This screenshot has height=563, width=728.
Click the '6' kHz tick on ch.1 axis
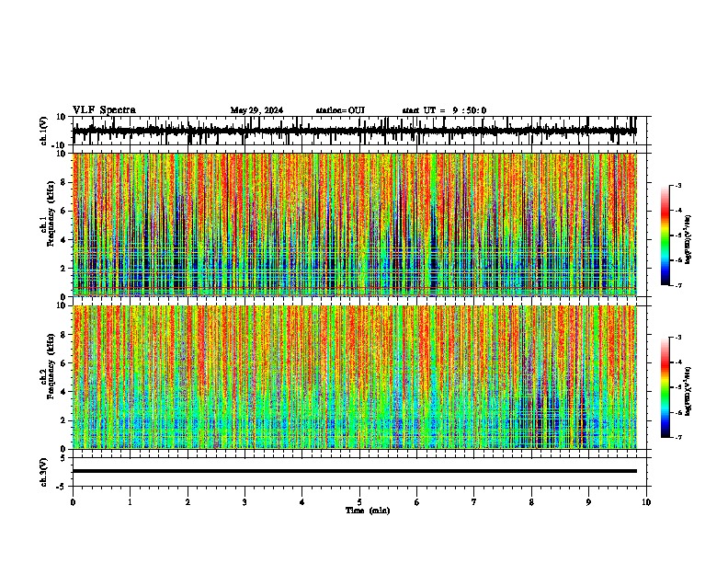[63, 211]
